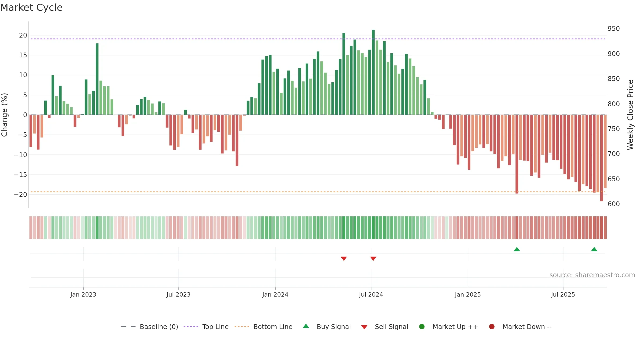Select the sell signal triangle before Jul 2024
Screen dimensions: 644x362
point(344,258)
